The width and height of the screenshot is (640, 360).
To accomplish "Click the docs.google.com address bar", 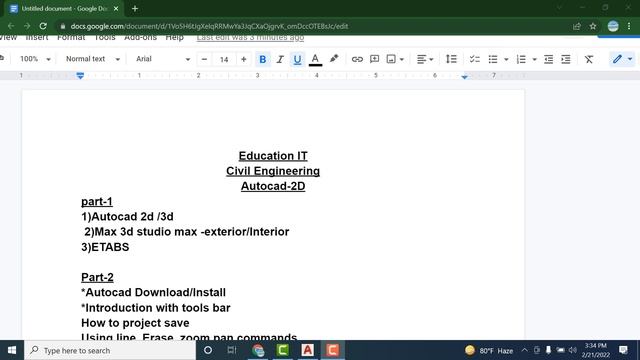I will (x=314, y=26).
